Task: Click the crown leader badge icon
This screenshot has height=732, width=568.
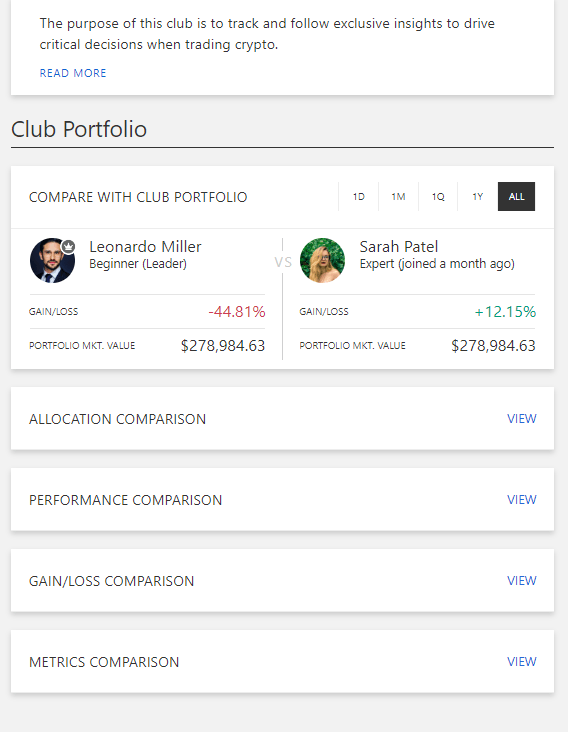Action: point(68,246)
